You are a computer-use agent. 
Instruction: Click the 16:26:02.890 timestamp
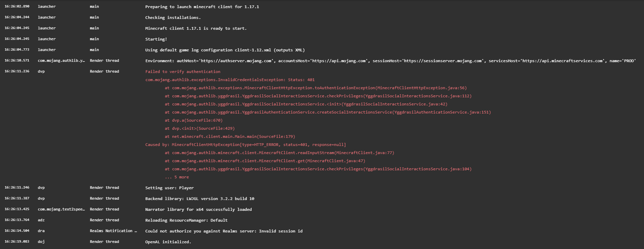17,7
